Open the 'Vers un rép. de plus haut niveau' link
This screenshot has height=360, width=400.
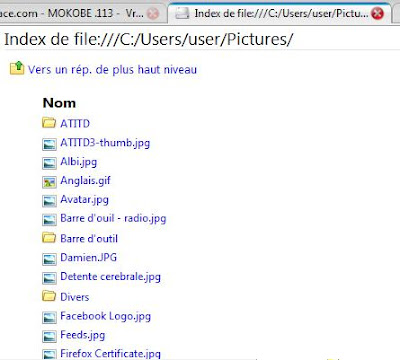(112, 70)
